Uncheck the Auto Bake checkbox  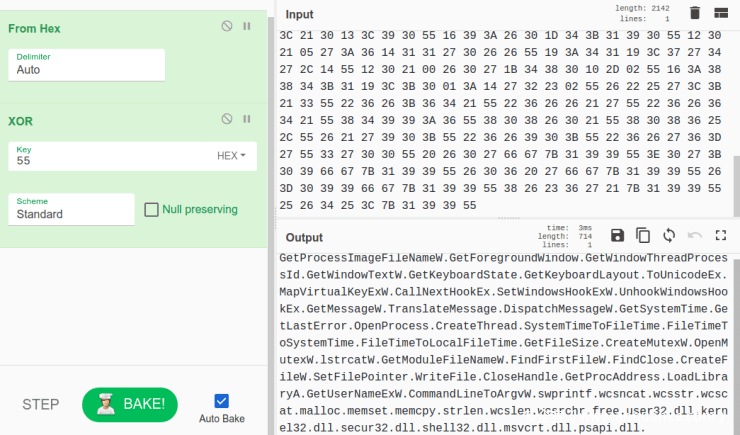tap(222, 400)
